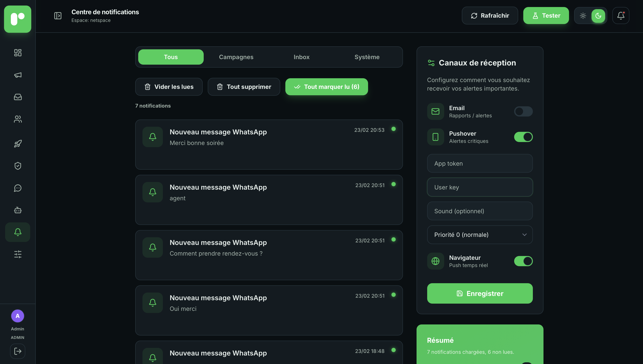Click the logout icon below Admin
Viewport: 643px width, 364px height.
18,351
